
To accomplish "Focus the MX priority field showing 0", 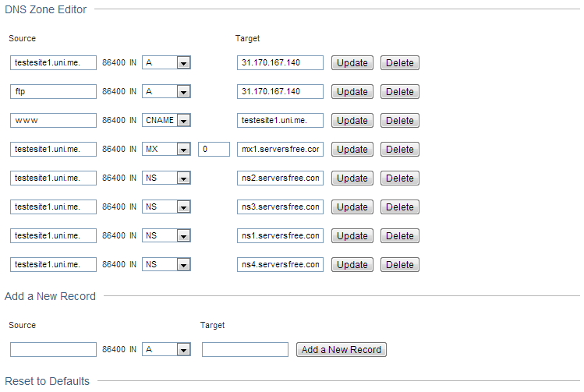I will (x=214, y=150).
